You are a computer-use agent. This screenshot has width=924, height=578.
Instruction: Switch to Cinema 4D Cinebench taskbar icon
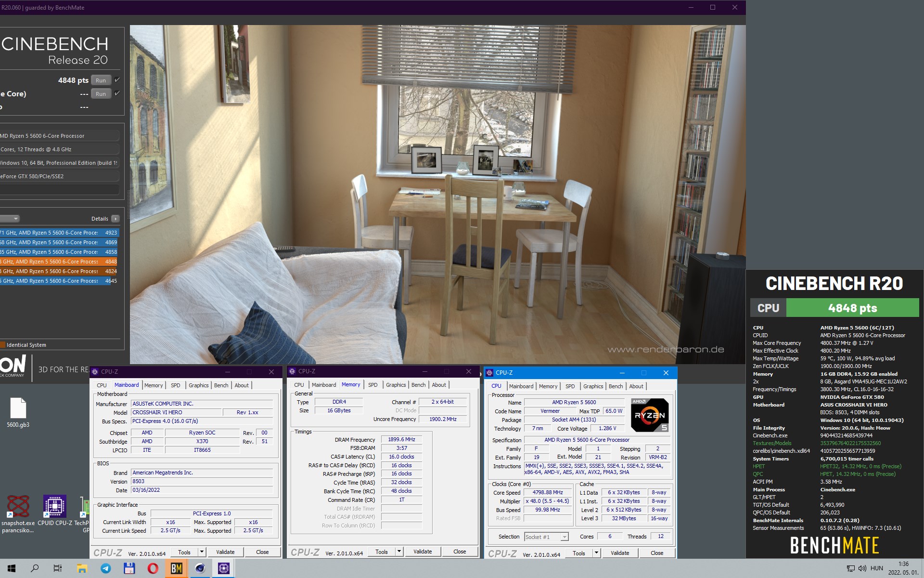(x=200, y=568)
